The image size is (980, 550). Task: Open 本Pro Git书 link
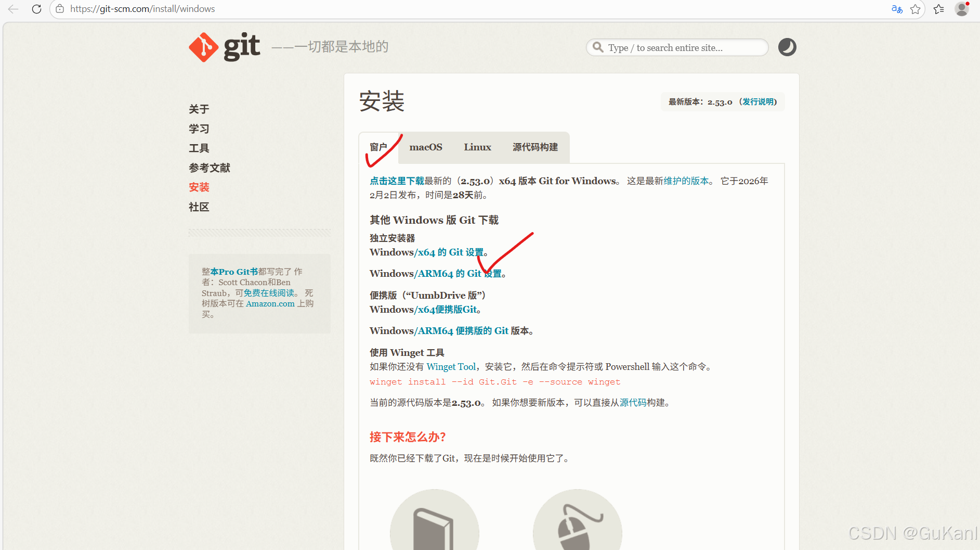coord(234,272)
